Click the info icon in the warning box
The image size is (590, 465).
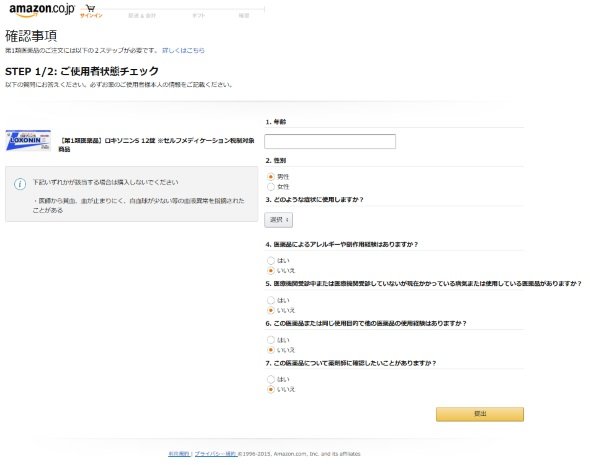tap(20, 184)
